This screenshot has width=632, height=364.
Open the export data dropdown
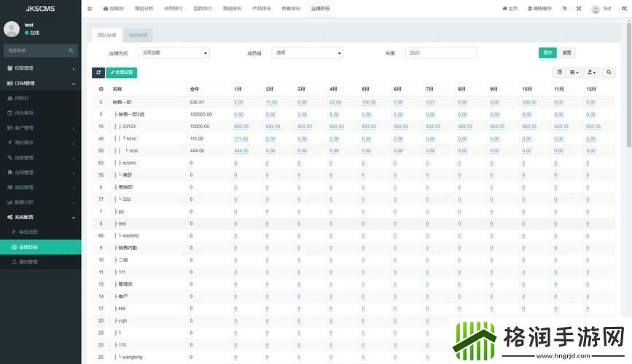click(x=592, y=72)
